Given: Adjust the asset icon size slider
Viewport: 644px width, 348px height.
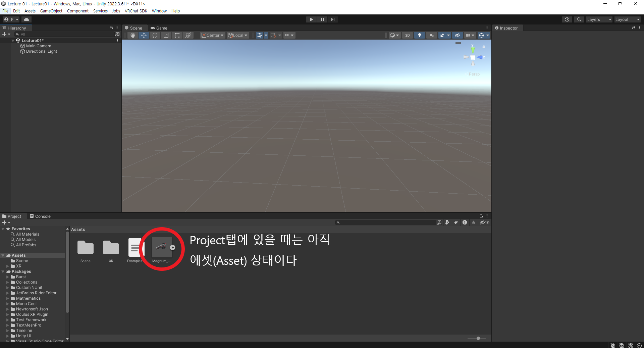Looking at the screenshot, I should (x=478, y=338).
